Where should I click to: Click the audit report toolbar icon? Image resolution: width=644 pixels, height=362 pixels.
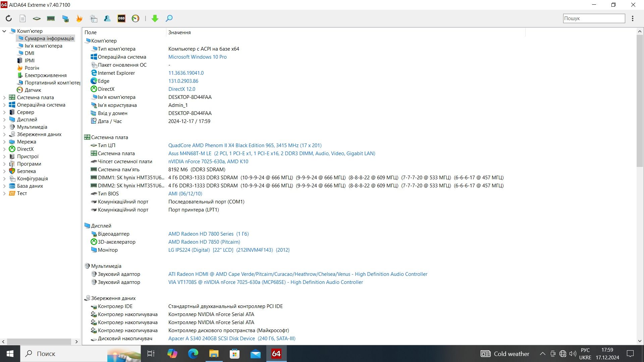click(x=94, y=18)
